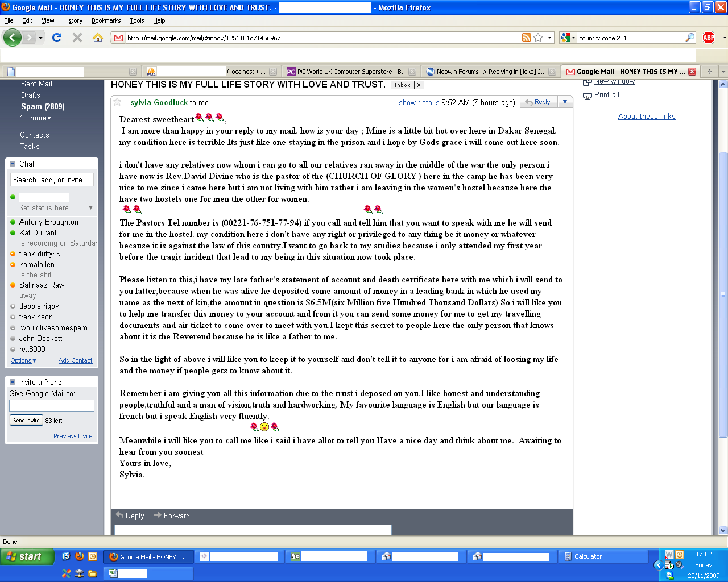Click the scrollbar down arrow

(x=723, y=530)
